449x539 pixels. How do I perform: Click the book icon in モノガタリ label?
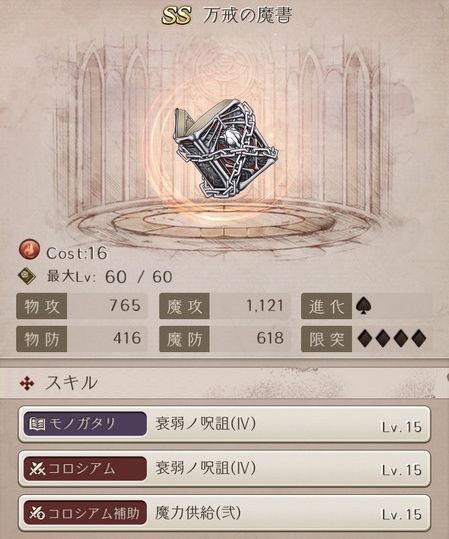point(37,424)
